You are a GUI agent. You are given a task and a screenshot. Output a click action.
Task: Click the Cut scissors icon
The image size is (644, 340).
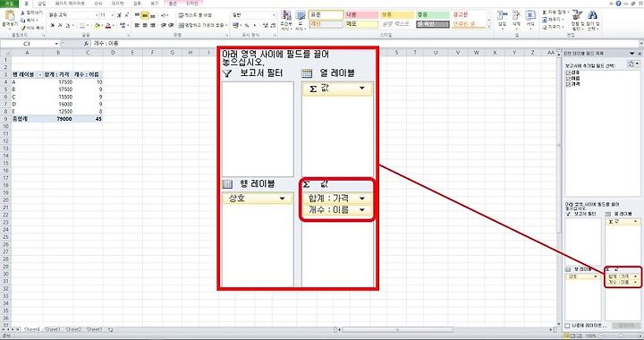click(23, 13)
